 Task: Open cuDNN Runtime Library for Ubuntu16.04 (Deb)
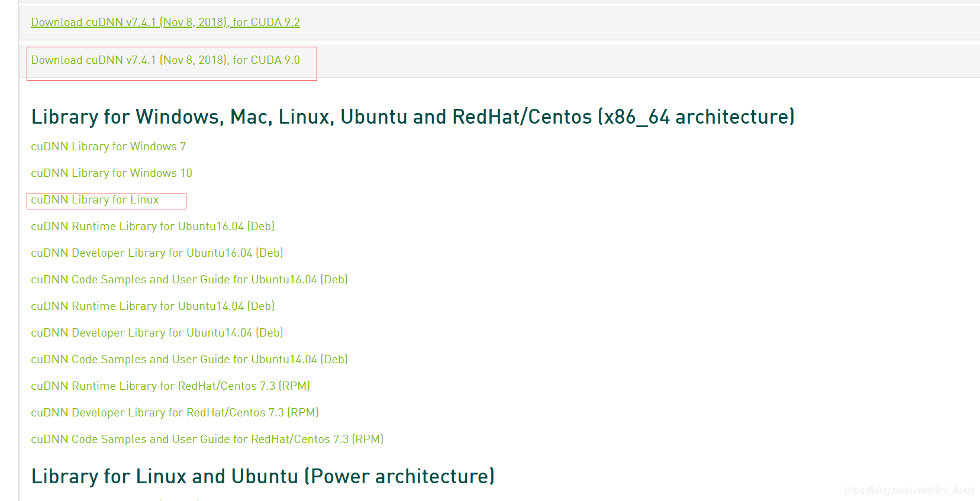(153, 227)
